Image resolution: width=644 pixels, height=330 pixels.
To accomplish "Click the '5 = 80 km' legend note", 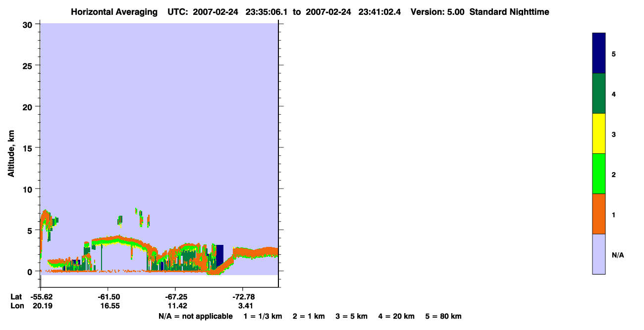I will pyautogui.click(x=443, y=316).
